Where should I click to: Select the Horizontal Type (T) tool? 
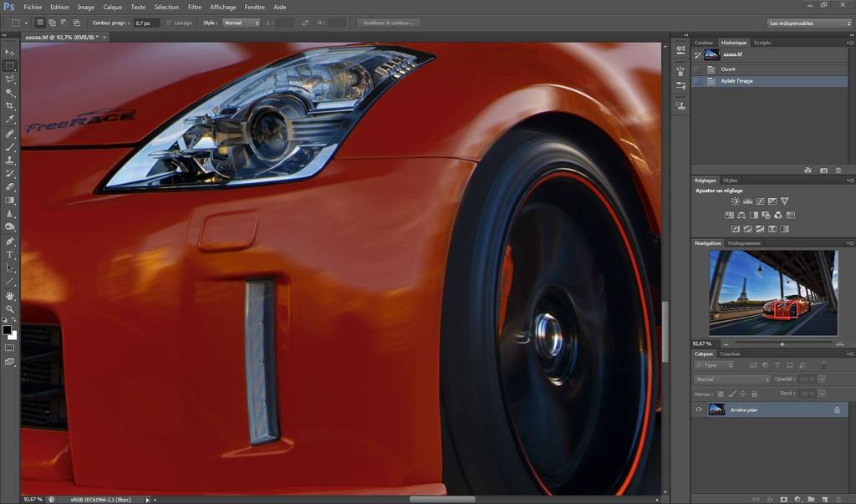[x=10, y=254]
